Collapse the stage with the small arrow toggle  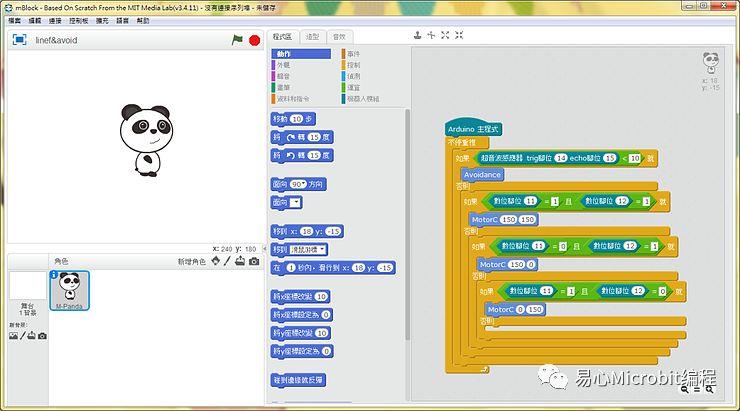click(x=264, y=248)
